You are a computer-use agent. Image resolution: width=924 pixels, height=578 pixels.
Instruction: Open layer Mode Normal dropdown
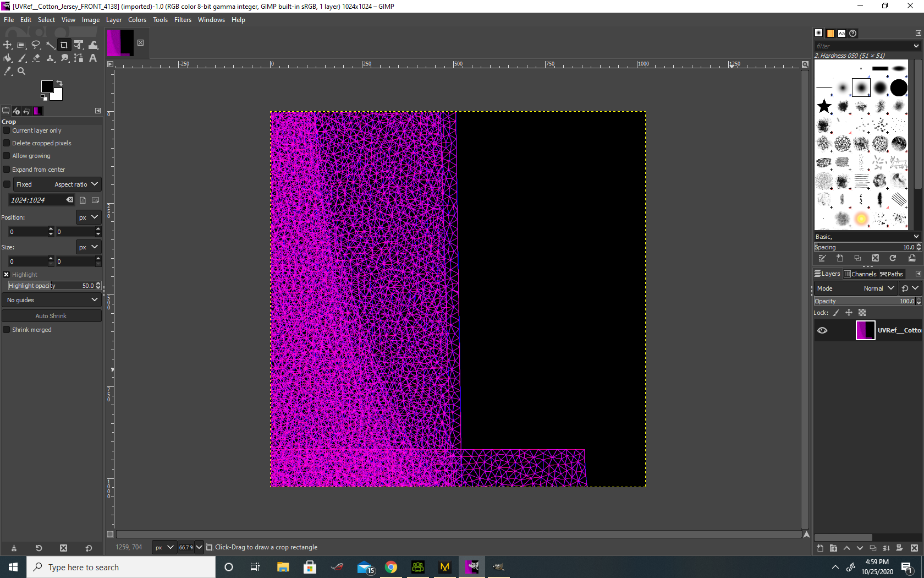tap(856, 288)
